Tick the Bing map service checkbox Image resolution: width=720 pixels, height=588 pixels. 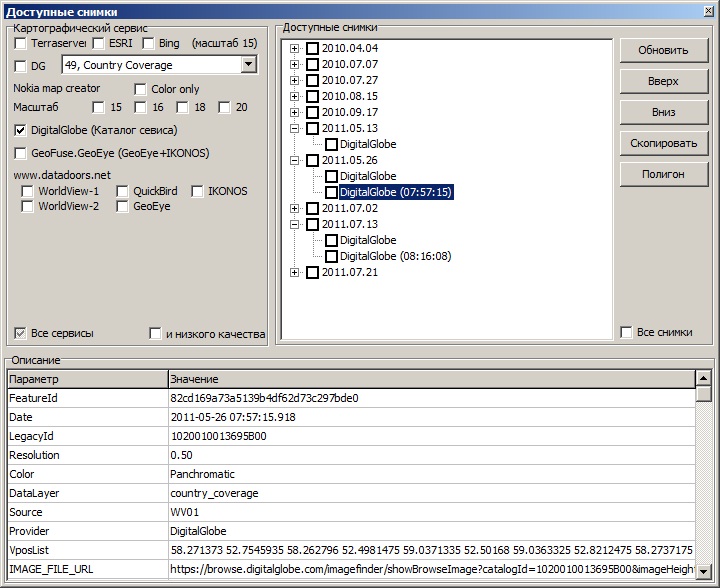click(148, 44)
